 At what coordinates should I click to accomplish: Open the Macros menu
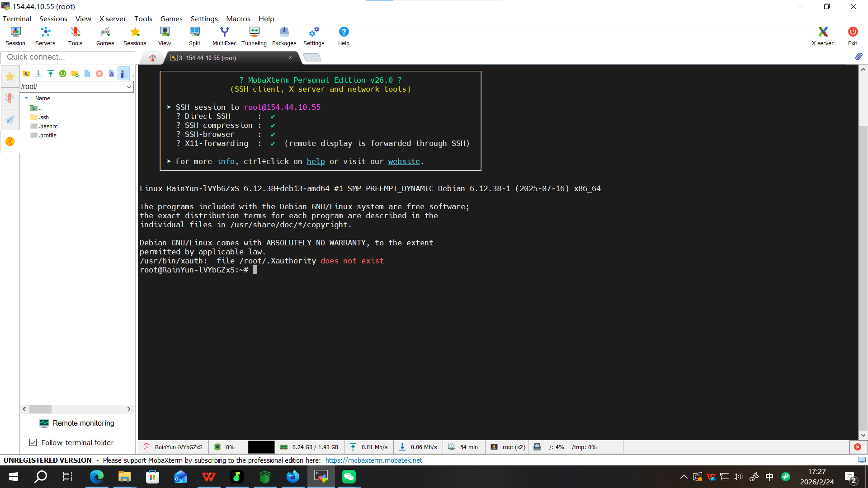point(238,19)
